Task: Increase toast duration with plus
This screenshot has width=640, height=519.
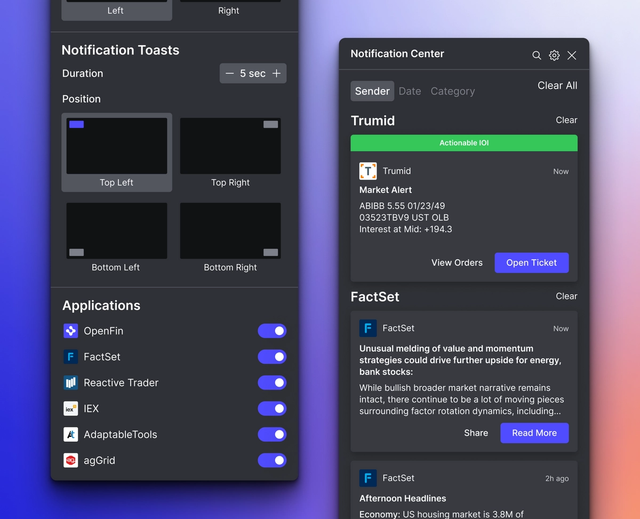Action: coord(276,73)
